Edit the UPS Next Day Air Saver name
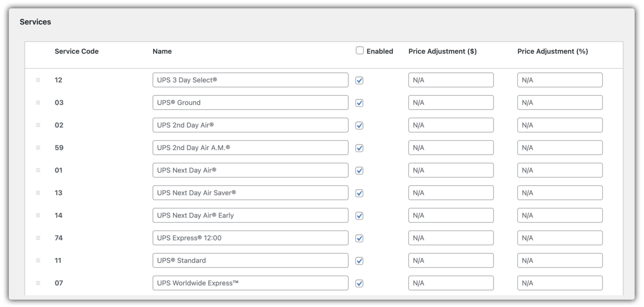This screenshot has height=307, width=644. (250, 193)
